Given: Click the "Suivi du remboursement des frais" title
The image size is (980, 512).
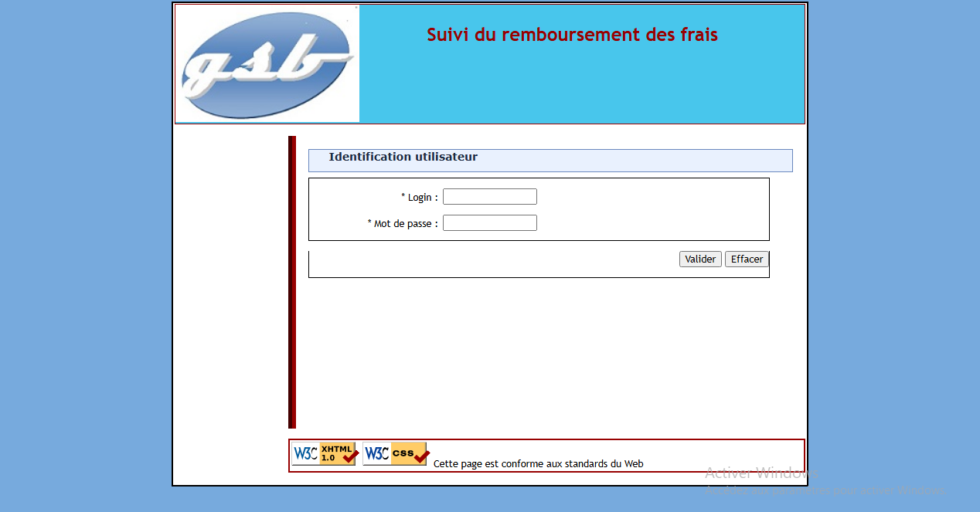Looking at the screenshot, I should (x=572, y=35).
